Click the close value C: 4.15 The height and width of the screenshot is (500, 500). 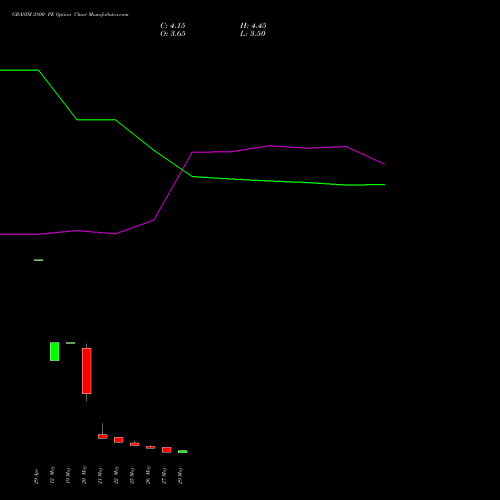(173, 26)
